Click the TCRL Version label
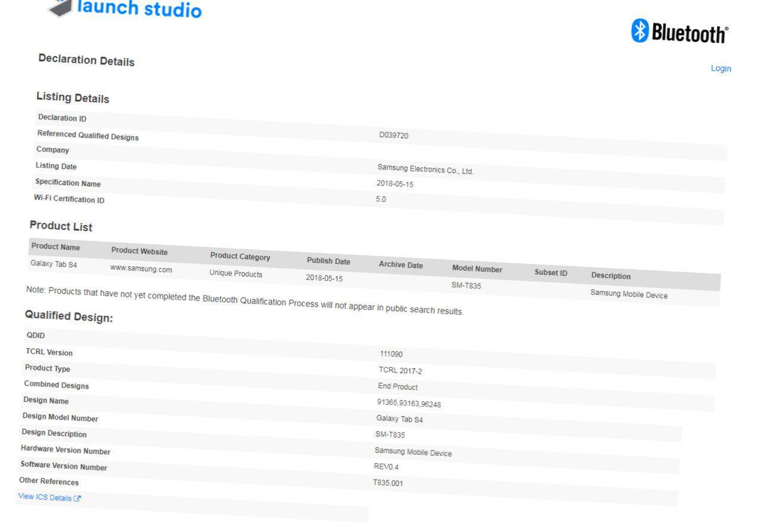 49,352
